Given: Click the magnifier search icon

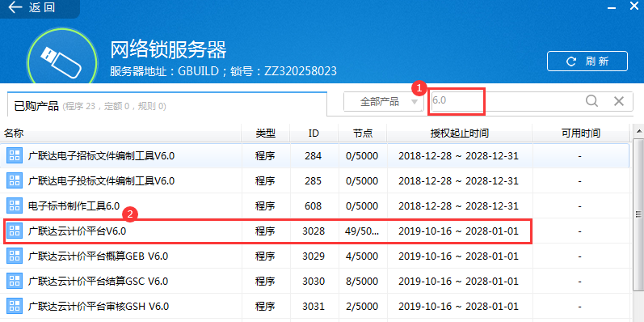Looking at the screenshot, I should (x=591, y=101).
